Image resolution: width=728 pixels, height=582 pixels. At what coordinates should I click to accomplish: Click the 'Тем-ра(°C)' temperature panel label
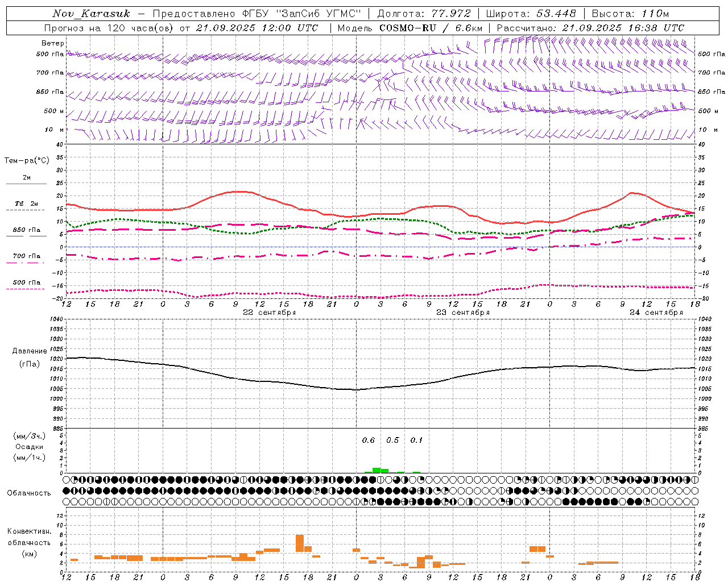[x=27, y=161]
